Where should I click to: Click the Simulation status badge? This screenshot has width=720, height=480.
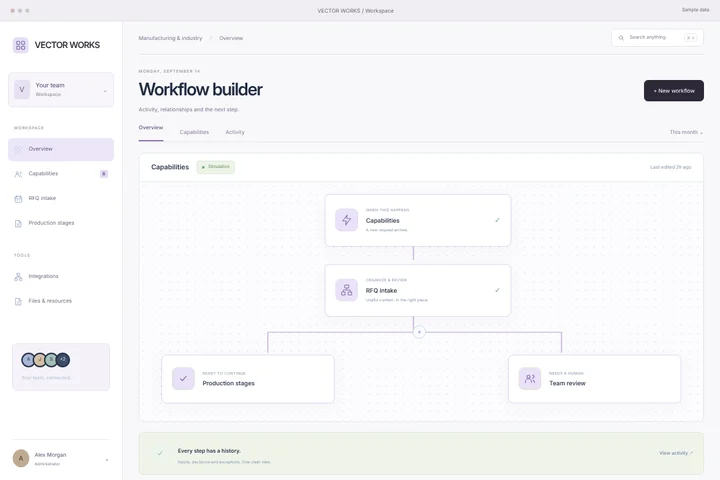(216, 167)
